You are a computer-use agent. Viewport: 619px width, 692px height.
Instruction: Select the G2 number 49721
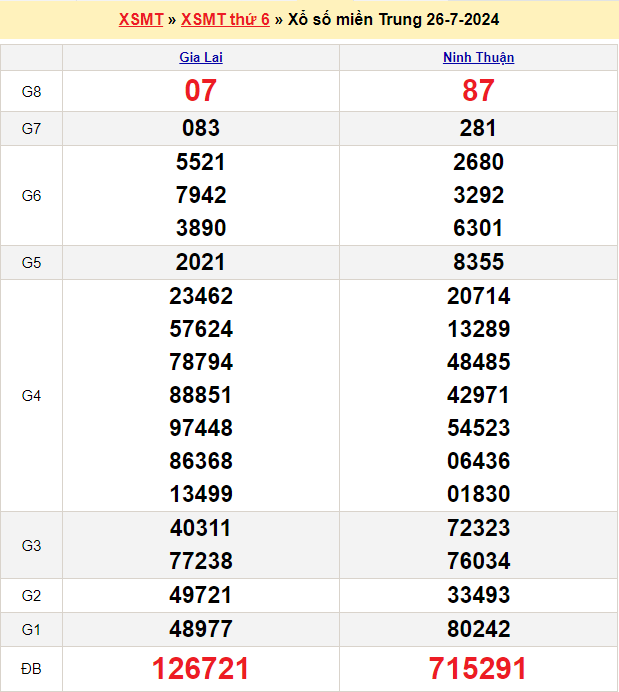click(201, 596)
